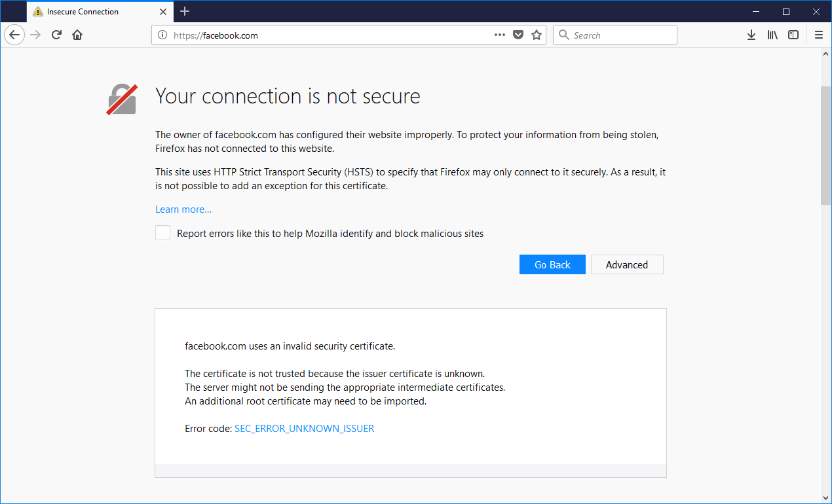This screenshot has height=504, width=832.
Task: Open the Downloads panel
Action: [751, 35]
